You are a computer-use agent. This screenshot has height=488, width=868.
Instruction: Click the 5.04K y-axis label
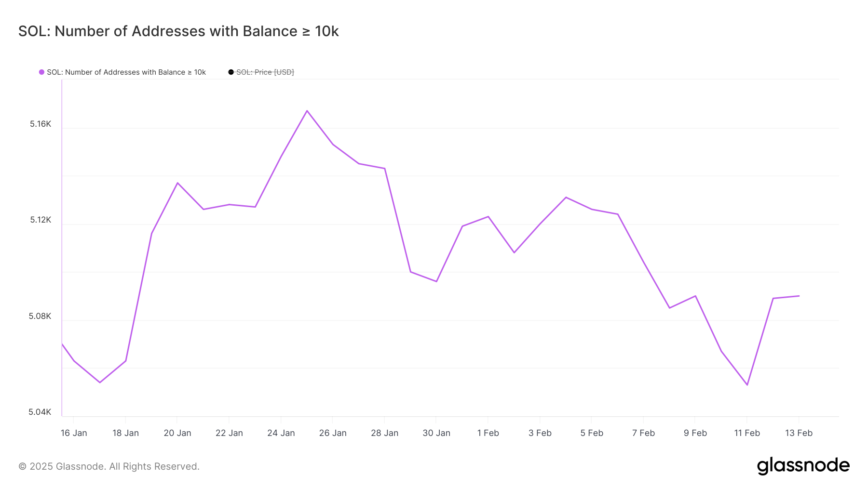40,412
